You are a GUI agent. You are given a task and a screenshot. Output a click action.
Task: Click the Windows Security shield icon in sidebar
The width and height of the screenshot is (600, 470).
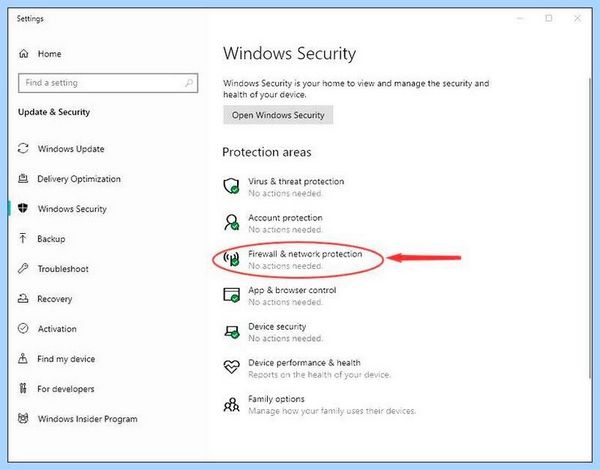[23, 208]
